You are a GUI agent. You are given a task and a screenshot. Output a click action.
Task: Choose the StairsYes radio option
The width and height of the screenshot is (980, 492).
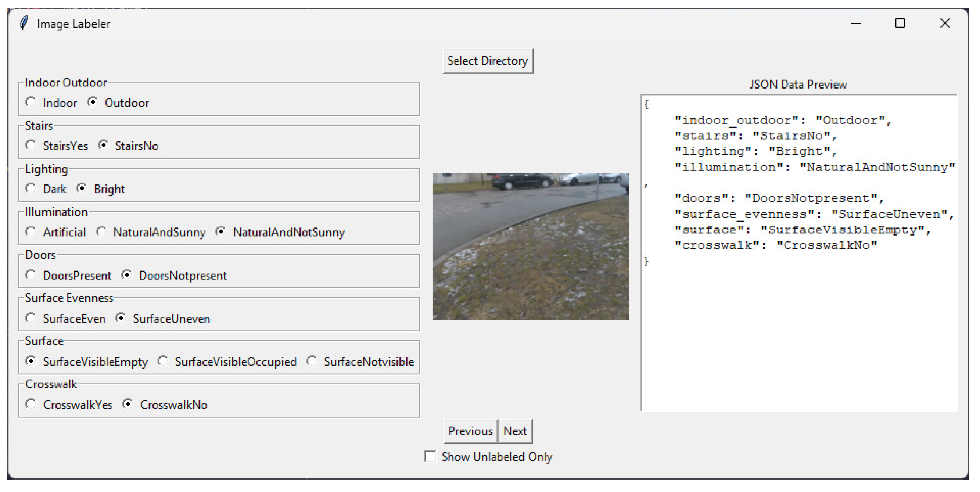(31, 146)
